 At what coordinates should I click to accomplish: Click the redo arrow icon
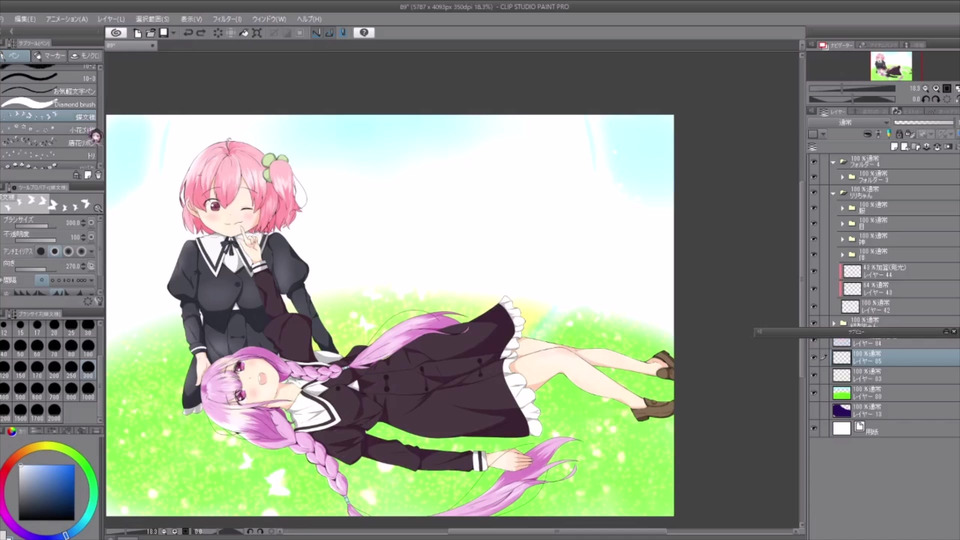click(x=200, y=33)
